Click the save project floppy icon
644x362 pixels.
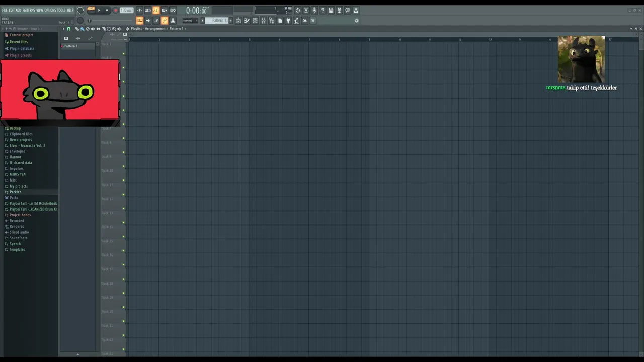click(331, 10)
